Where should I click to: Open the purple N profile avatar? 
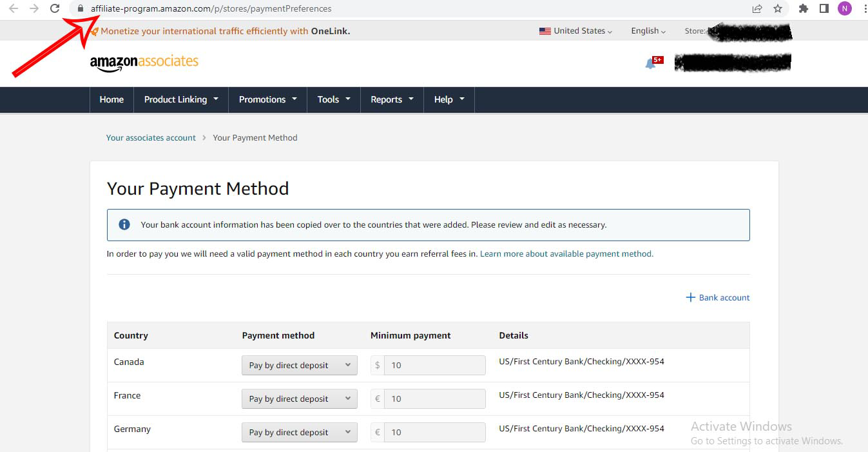(845, 9)
